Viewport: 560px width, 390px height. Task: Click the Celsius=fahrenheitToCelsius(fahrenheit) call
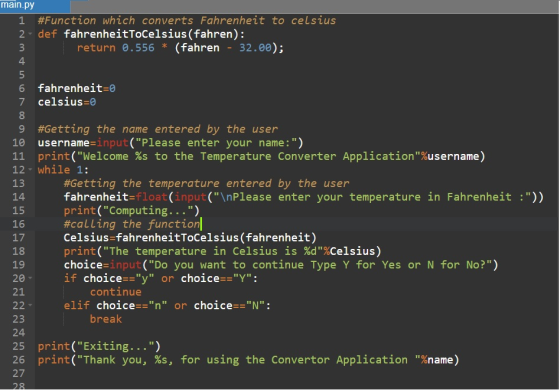pyautogui.click(x=190, y=238)
